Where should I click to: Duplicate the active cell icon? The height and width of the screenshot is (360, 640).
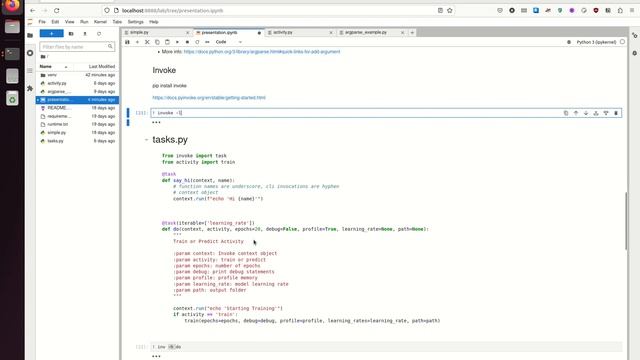click(x=566, y=113)
